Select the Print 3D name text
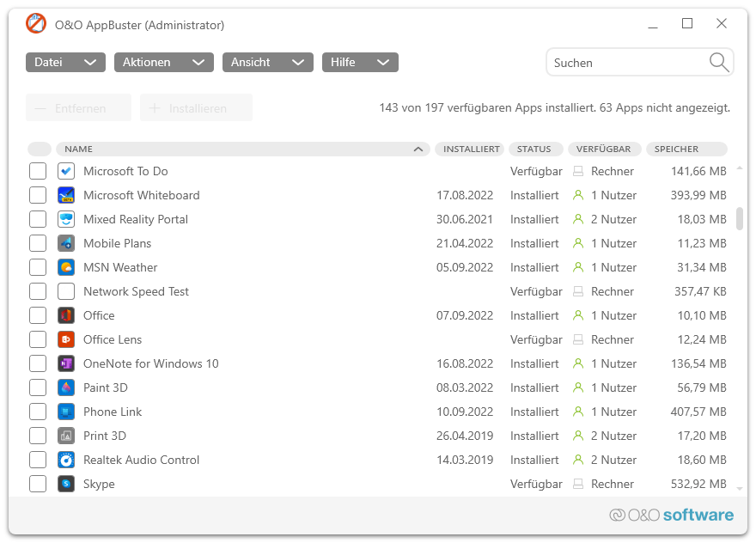This screenshot has width=756, height=543. (105, 436)
